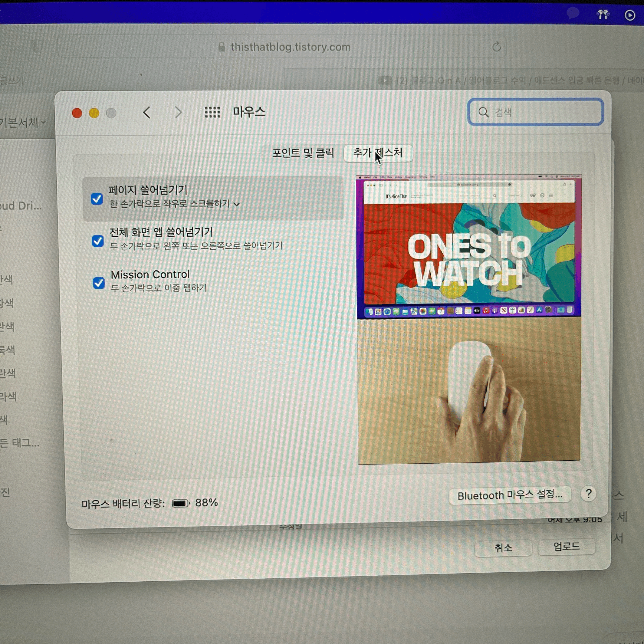Close the Mouse preferences window
The width and height of the screenshot is (644, 644).
[77, 113]
